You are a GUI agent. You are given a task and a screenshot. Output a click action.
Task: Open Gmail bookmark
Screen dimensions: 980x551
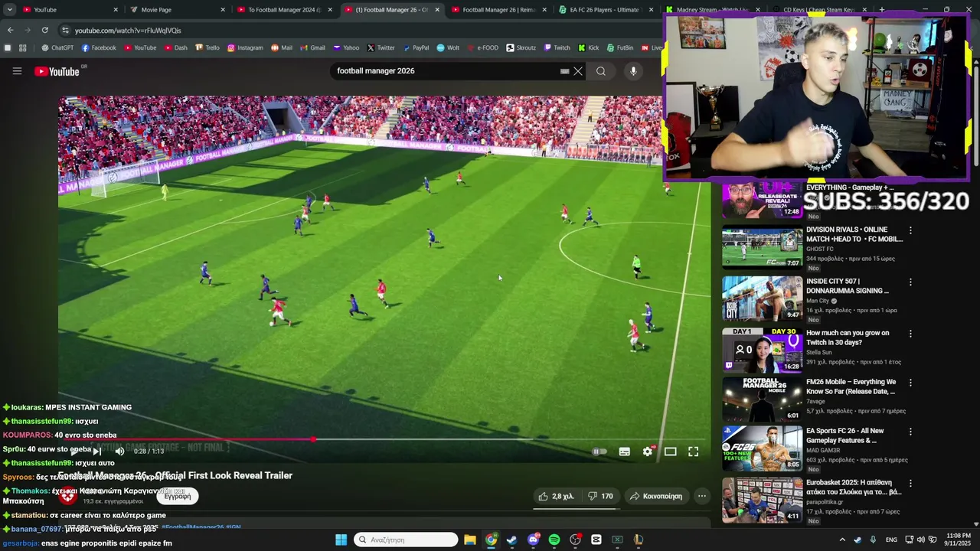[312, 47]
